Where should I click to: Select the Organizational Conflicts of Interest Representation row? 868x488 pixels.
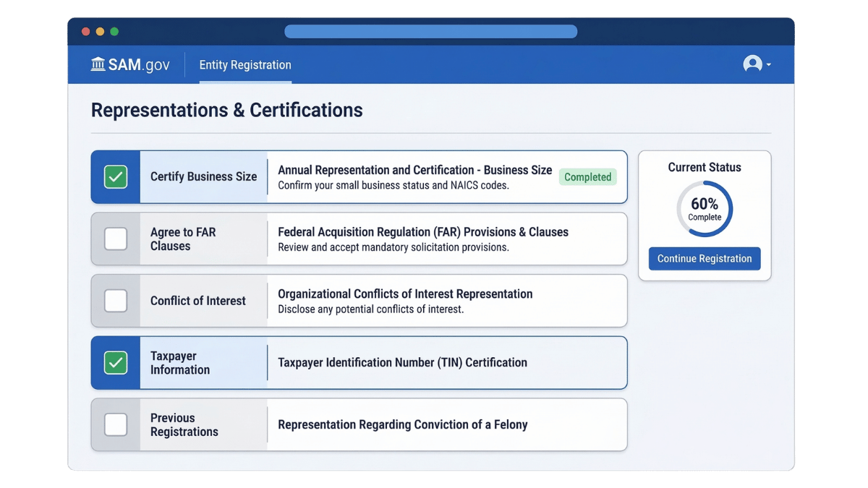pos(405,294)
